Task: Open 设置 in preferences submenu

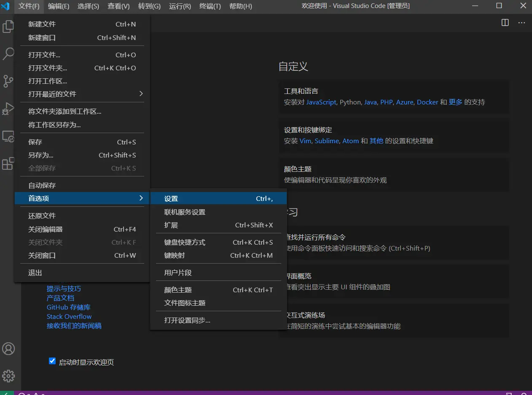Action: coord(218,199)
